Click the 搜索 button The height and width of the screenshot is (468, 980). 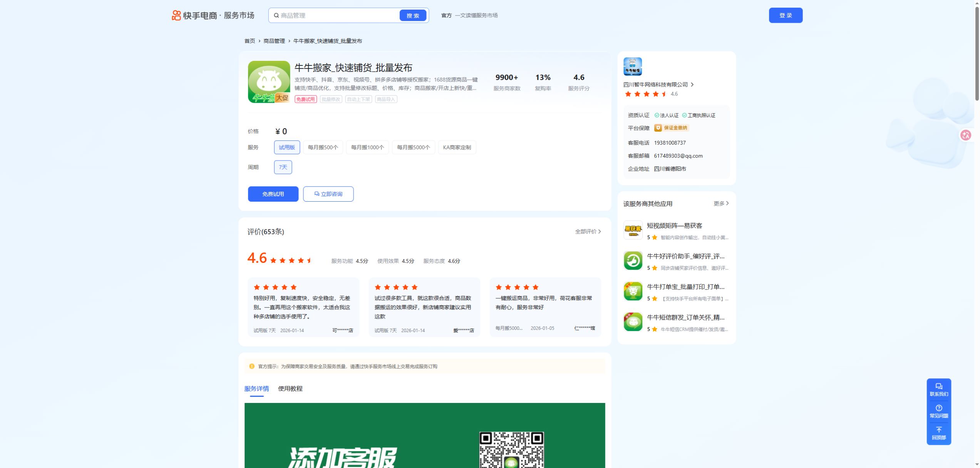(x=413, y=15)
